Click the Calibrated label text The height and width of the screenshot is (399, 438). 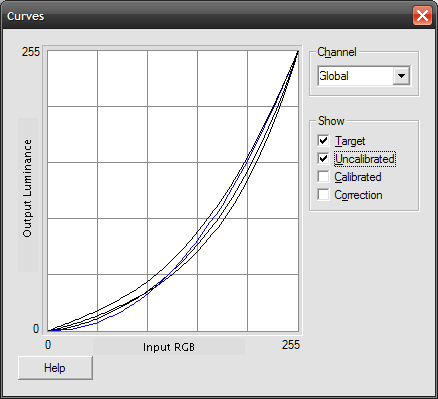[358, 177]
